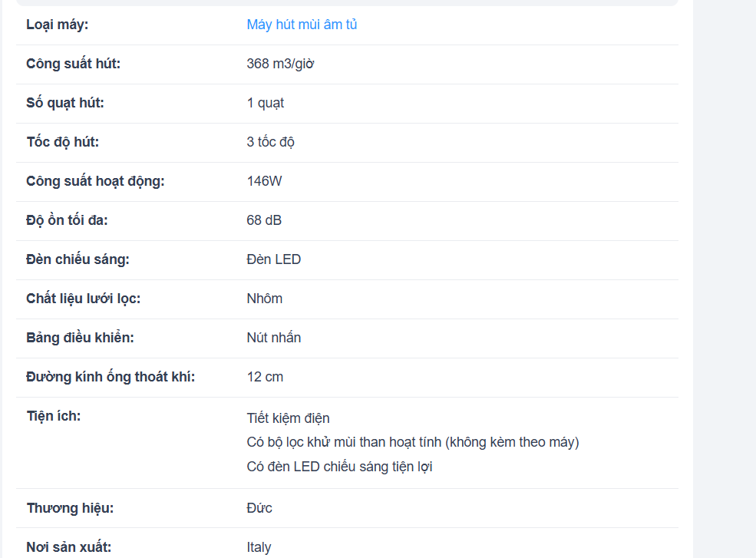756x558 pixels.
Task: Click the 'Italy' manufacturing place value
Action: (x=259, y=547)
